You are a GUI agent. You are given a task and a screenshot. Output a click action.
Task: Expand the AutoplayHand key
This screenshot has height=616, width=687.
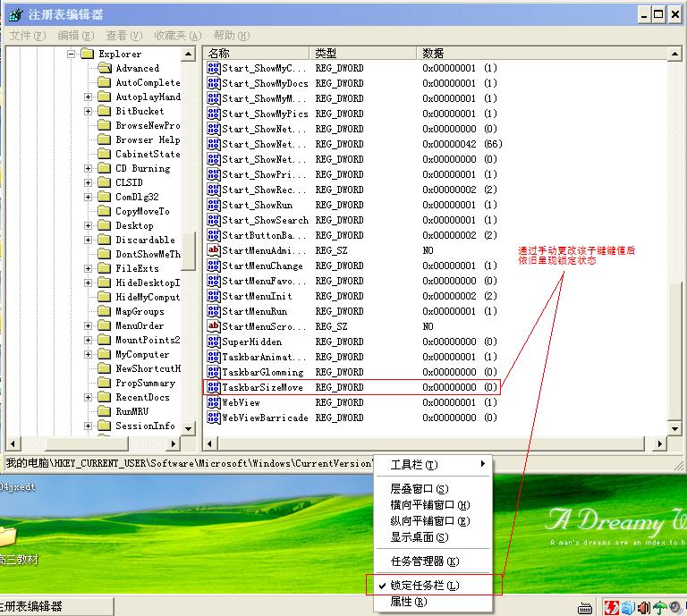[x=88, y=97]
